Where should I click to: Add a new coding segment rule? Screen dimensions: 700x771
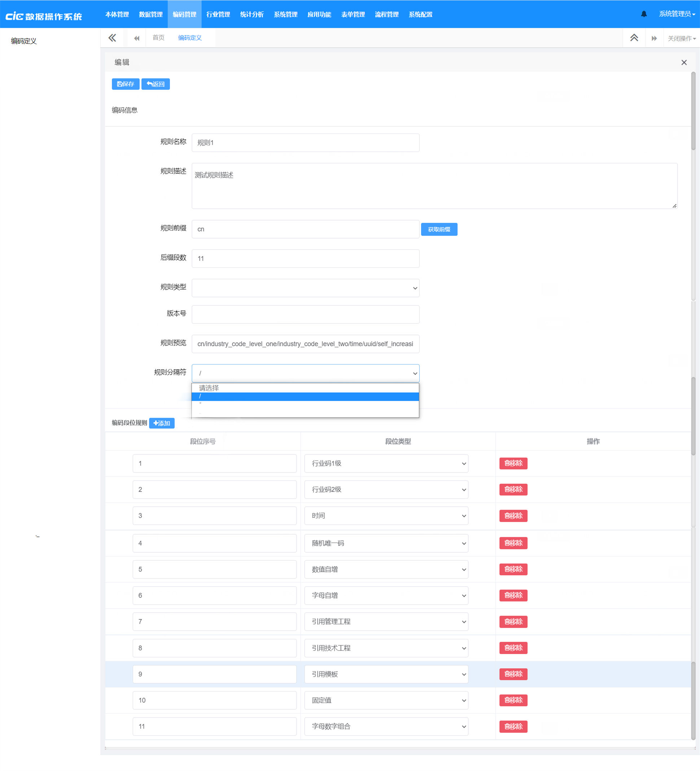click(x=162, y=423)
